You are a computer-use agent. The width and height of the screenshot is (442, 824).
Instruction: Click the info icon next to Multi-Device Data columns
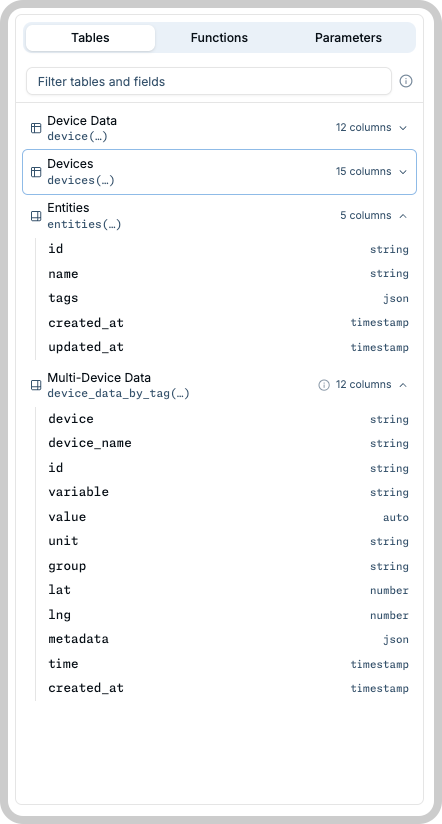tap(324, 385)
